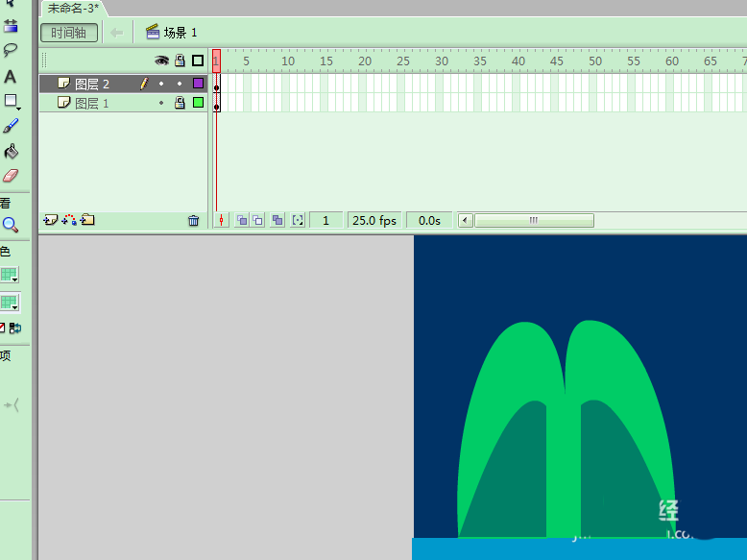Toggle the Onion Skin button
747x560 pixels.
coord(242,220)
